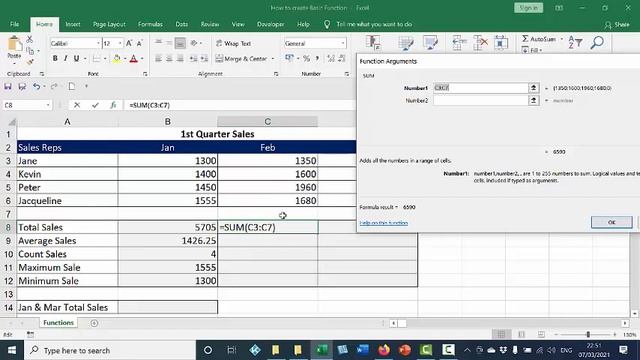Switch to the Formulas tab
Screen dimensions: 640x360
[150, 24]
